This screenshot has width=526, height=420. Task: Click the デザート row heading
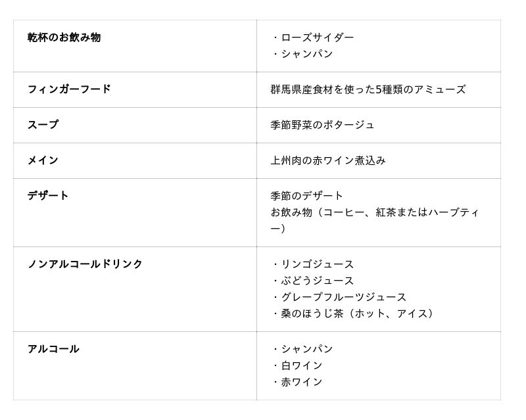point(48,195)
